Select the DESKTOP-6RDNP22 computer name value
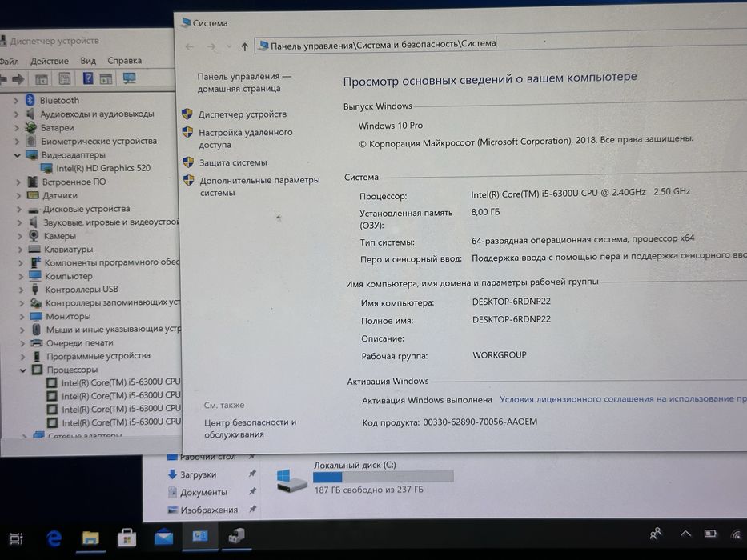747x560 pixels. 511,302
